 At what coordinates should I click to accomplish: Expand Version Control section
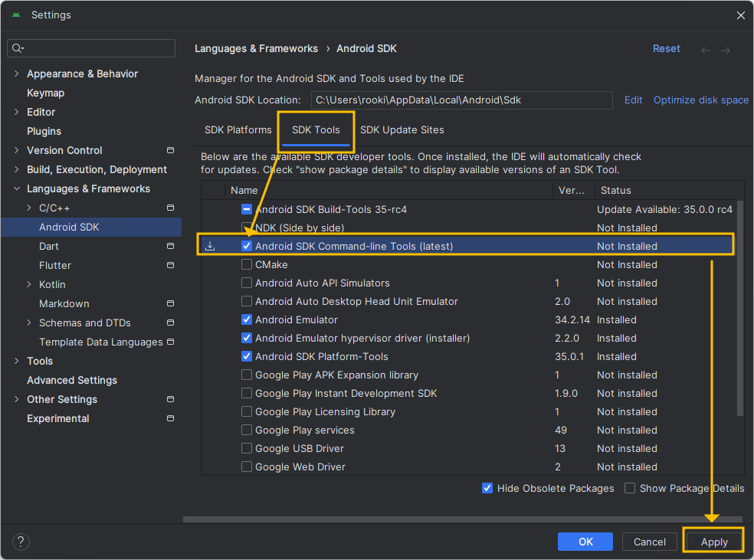tap(17, 150)
